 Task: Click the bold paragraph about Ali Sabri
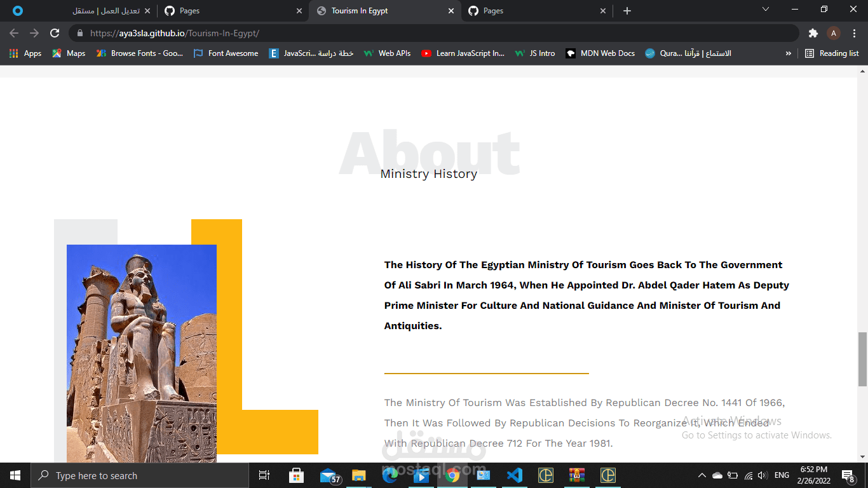[587, 295]
